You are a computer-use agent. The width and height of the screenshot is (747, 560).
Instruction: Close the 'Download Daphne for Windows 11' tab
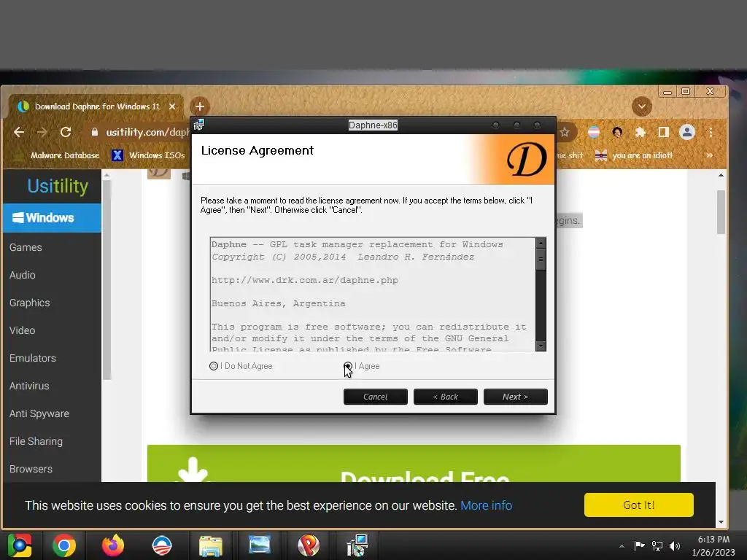point(172,106)
